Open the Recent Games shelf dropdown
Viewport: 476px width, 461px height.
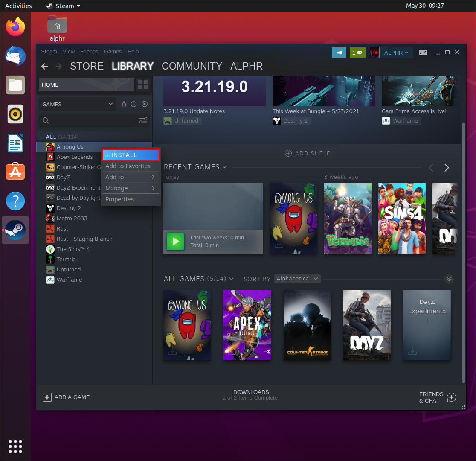[224, 167]
